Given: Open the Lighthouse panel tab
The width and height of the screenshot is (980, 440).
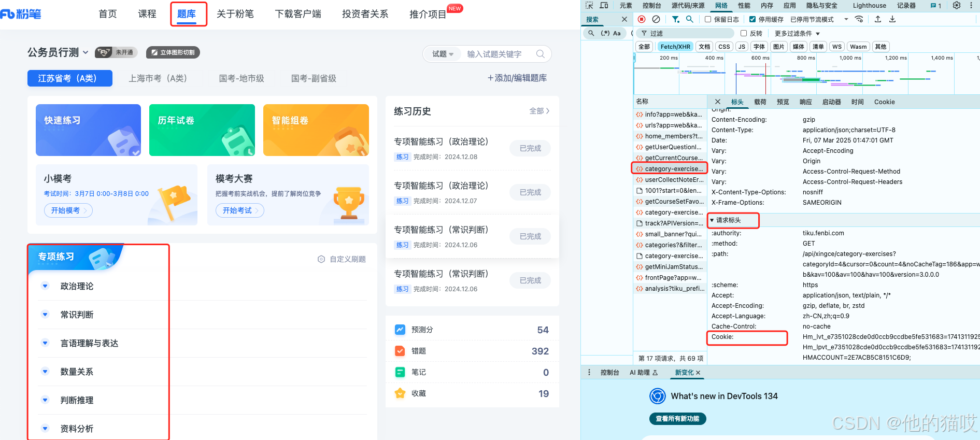Looking at the screenshot, I should pos(870,6).
